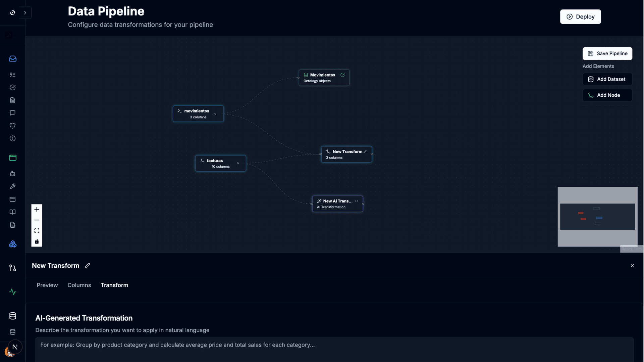This screenshot has width=644, height=362.
Task: Open the notifications bell icon
Action: [12, 126]
